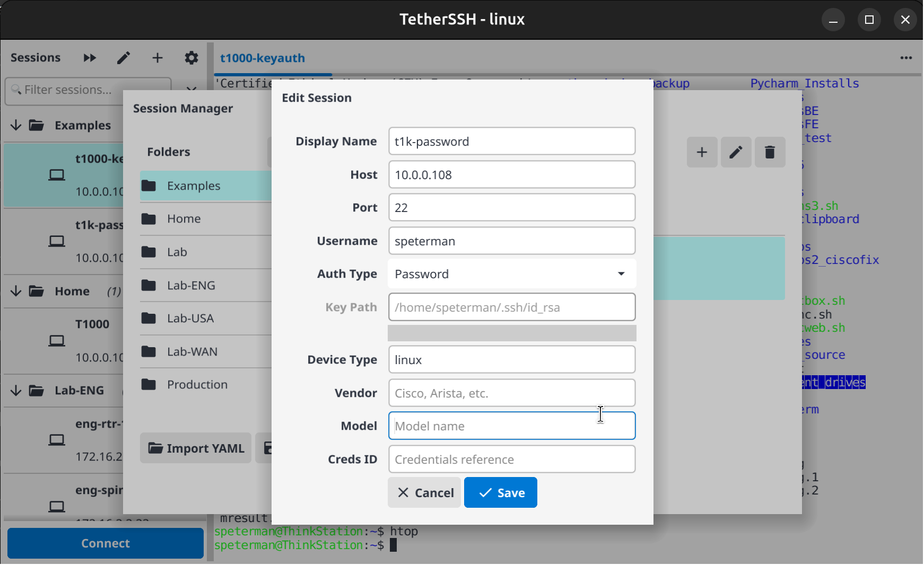Viewport: 924px width, 565px height.
Task: Select the T1000 session in sidebar
Action: (64, 340)
